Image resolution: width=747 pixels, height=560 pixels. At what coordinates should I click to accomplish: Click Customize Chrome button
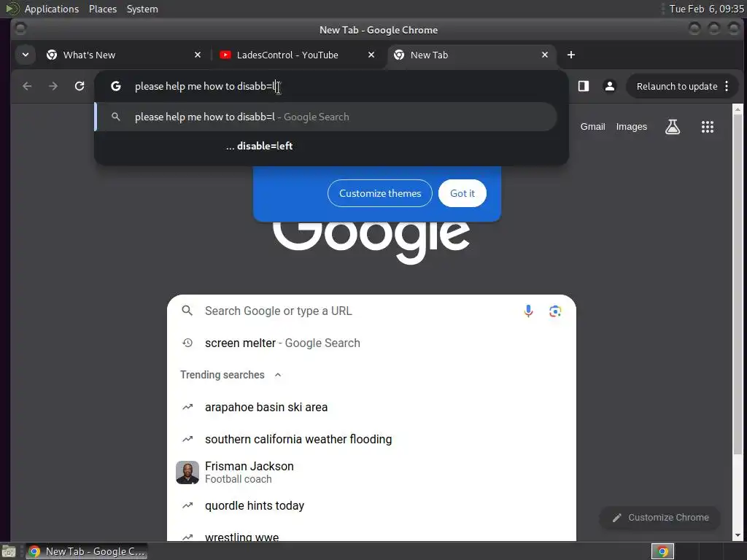[x=659, y=518]
